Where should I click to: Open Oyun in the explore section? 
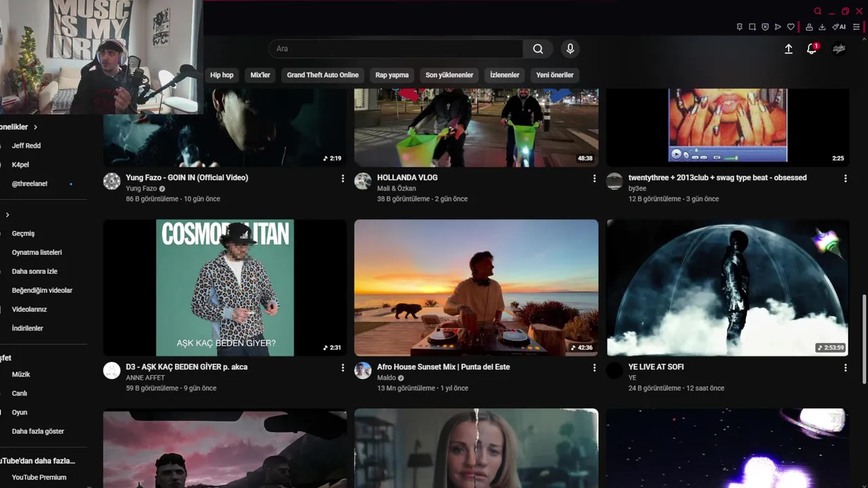click(x=20, y=412)
